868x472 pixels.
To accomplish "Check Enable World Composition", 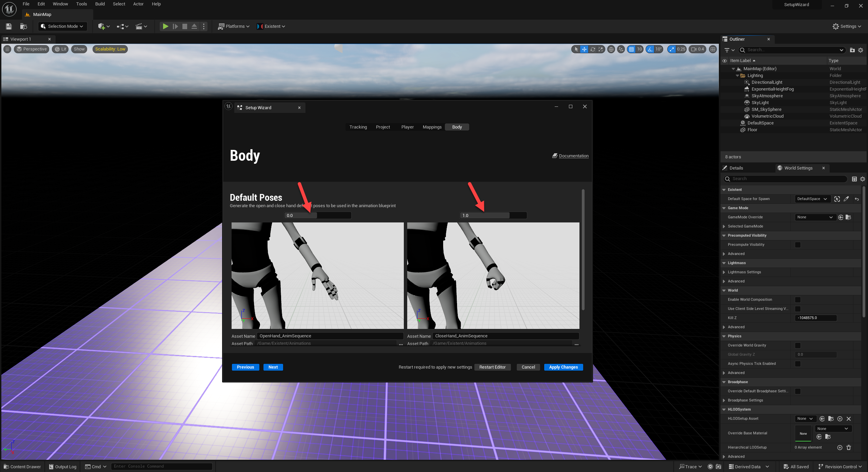I will (x=797, y=300).
